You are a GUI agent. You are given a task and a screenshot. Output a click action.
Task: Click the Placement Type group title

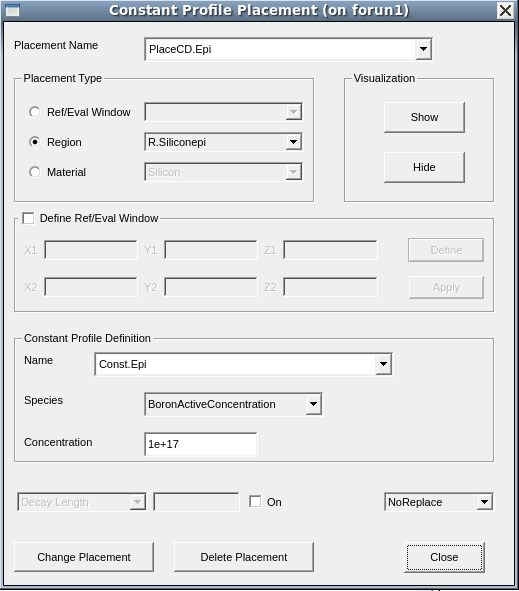point(63,78)
